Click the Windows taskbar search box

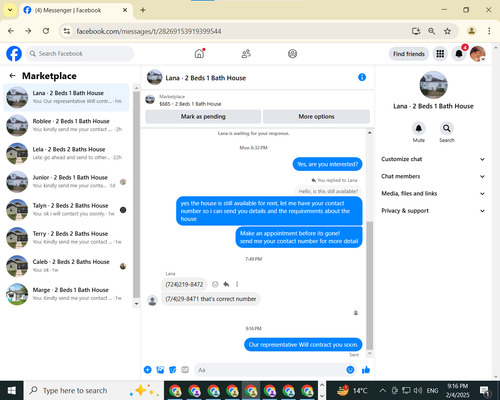93,390
